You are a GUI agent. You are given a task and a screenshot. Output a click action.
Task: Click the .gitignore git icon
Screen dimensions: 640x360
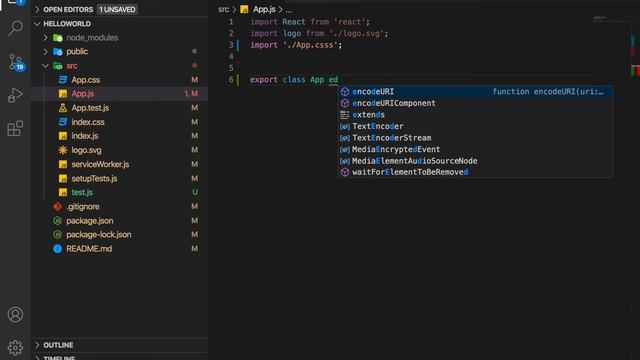tap(58, 207)
